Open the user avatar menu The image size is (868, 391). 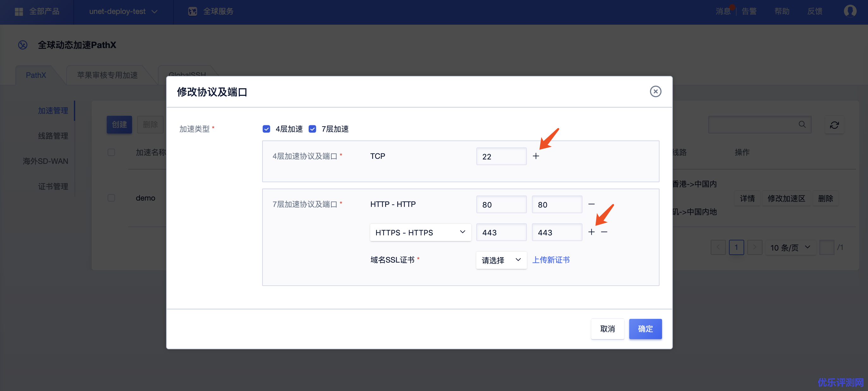point(850,11)
